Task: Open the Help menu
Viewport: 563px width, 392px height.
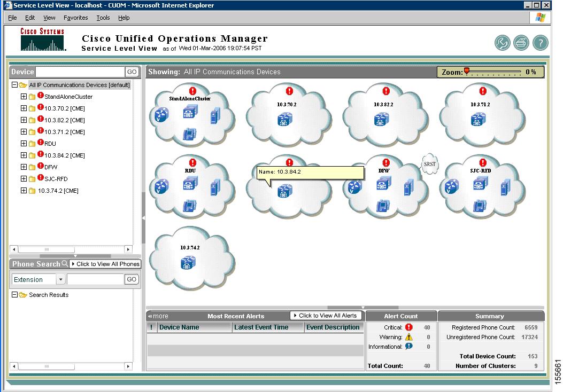Action: (124, 18)
